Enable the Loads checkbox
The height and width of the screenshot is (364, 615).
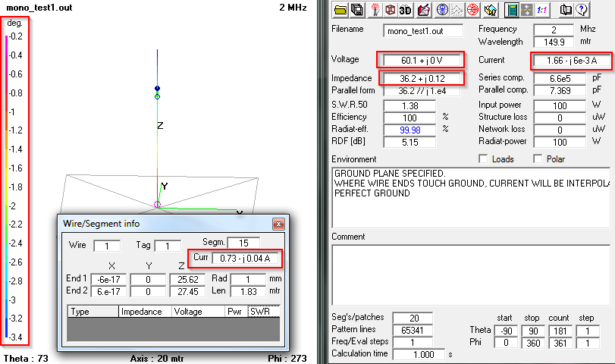(483, 158)
